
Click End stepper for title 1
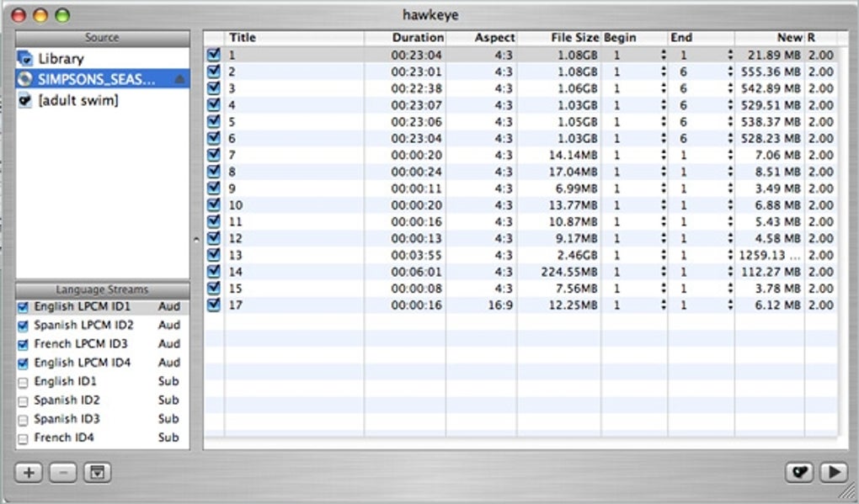[730, 55]
